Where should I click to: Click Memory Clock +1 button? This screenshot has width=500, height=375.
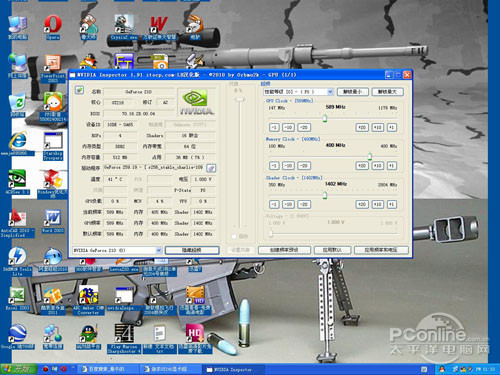[392, 166]
